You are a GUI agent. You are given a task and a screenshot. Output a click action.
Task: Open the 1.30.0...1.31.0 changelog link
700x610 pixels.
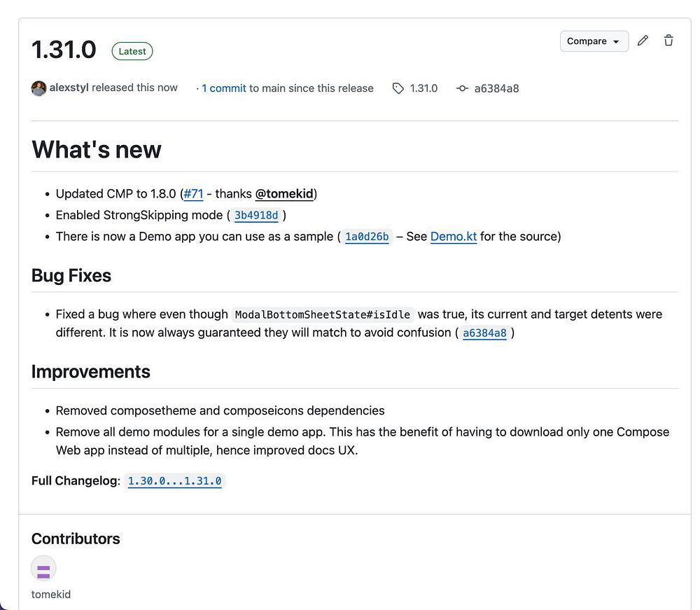pos(174,481)
